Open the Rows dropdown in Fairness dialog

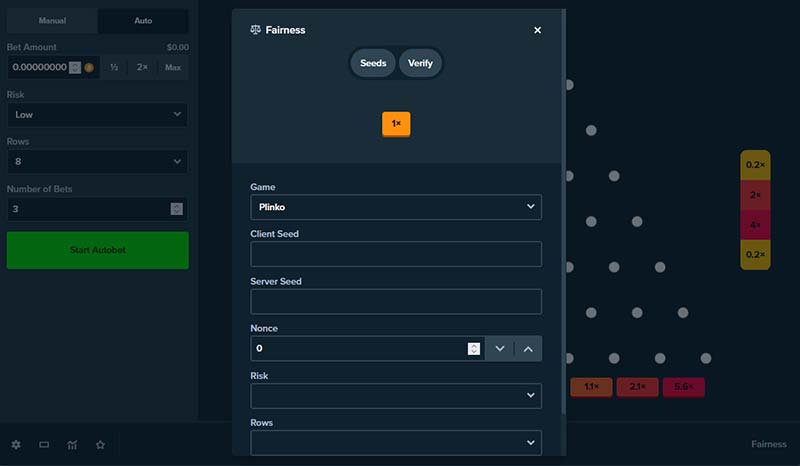click(x=396, y=443)
